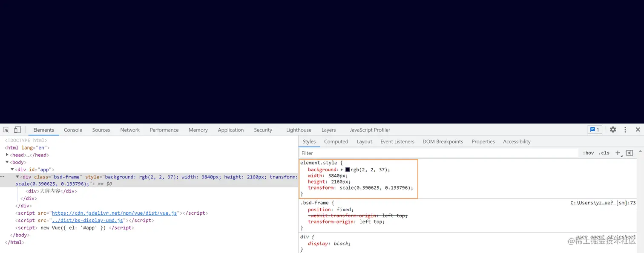Open the Memory tab
Image resolution: width=644 pixels, height=253 pixels.
[x=198, y=130]
